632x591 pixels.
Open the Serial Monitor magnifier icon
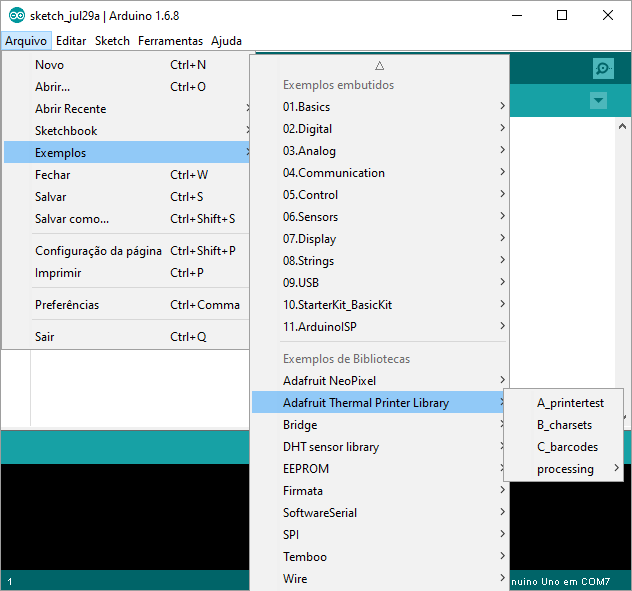pos(603,69)
